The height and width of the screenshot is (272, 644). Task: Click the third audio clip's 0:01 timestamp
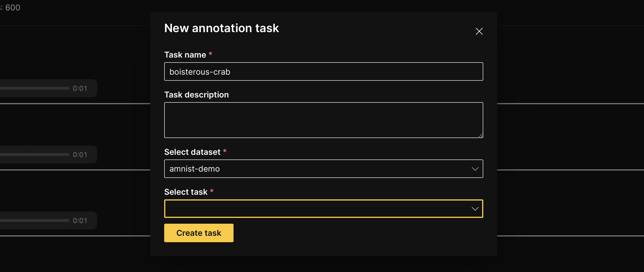click(80, 220)
